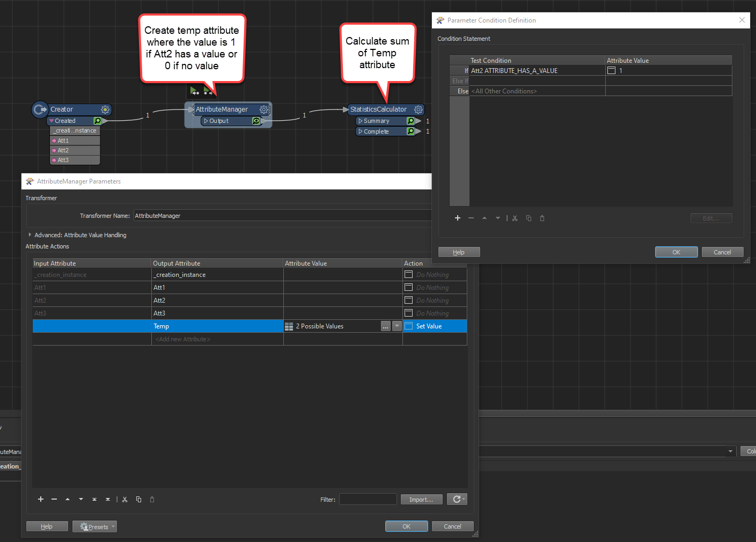The height and width of the screenshot is (542, 756).
Task: Toggle action checkbox for Att1 row
Action: [409, 288]
